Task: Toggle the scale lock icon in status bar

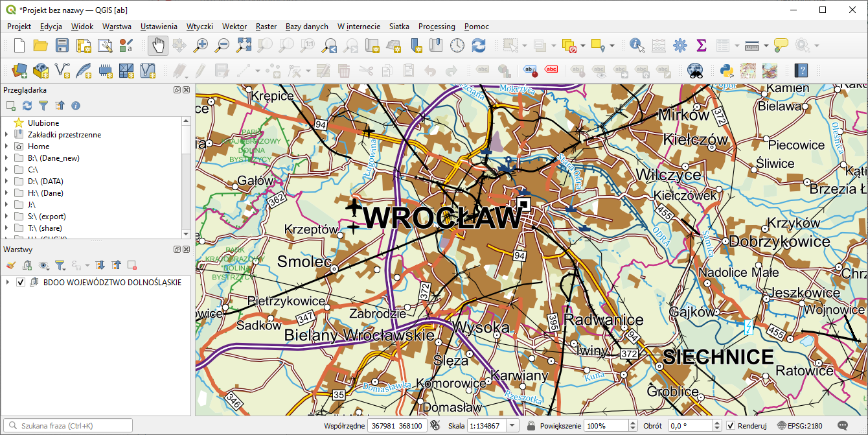Action: [x=531, y=426]
